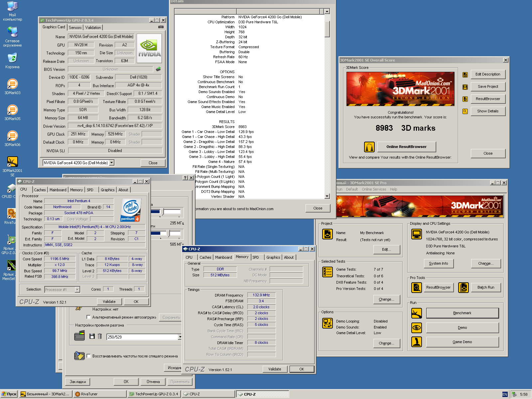The image size is (532, 399).
Task: Click the upper RivaTuner clock slider handle at 295 MHz
Action: (162, 211)
